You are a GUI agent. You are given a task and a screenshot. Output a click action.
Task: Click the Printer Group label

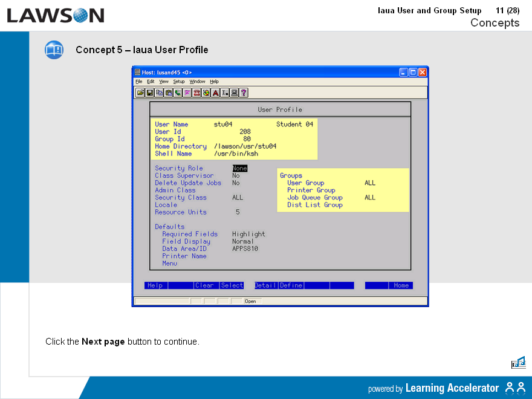click(311, 190)
